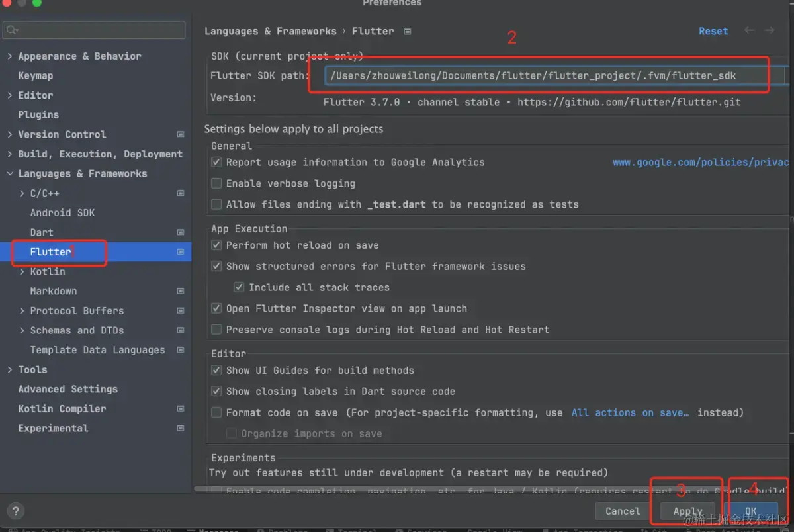Image resolution: width=794 pixels, height=532 pixels.
Task: Click project-level icon beside Dart
Action: click(x=181, y=232)
